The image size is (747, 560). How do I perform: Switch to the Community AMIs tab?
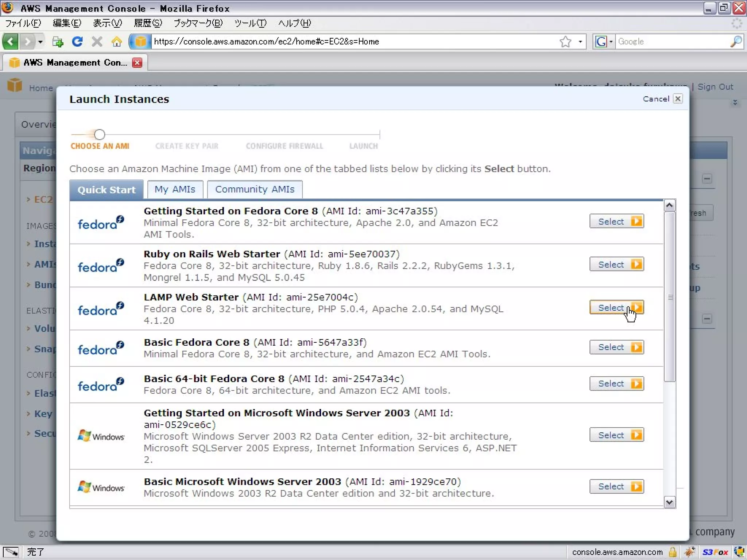coord(255,189)
